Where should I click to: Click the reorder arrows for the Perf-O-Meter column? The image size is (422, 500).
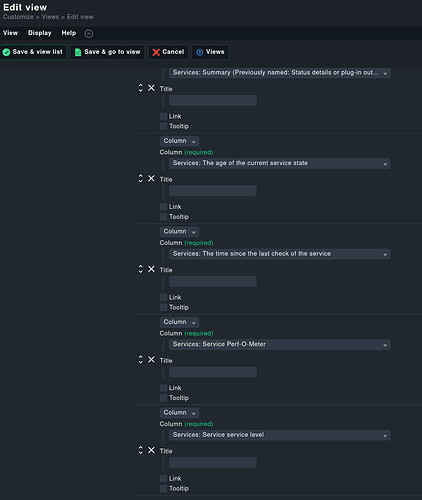[140, 360]
